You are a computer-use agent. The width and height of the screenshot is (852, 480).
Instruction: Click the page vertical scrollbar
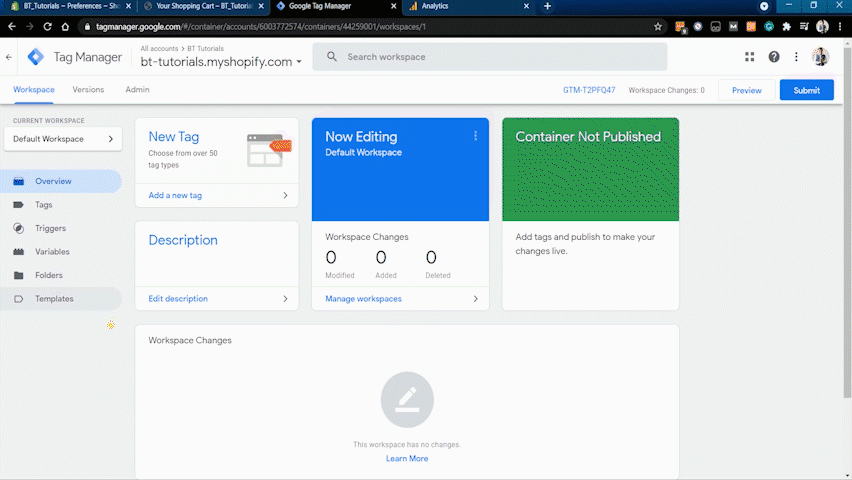tap(847, 223)
